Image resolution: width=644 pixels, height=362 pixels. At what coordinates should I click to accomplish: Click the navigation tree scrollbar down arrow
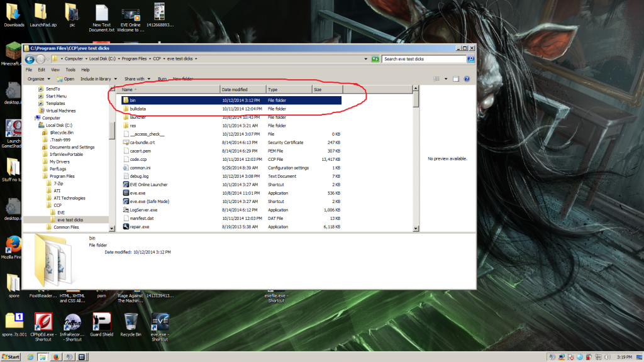point(112,229)
